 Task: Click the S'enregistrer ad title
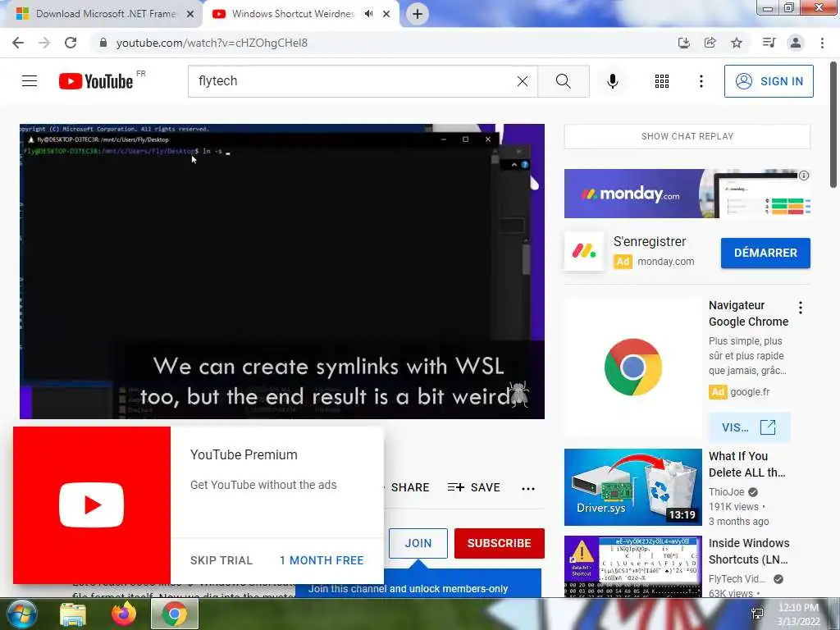click(x=650, y=242)
